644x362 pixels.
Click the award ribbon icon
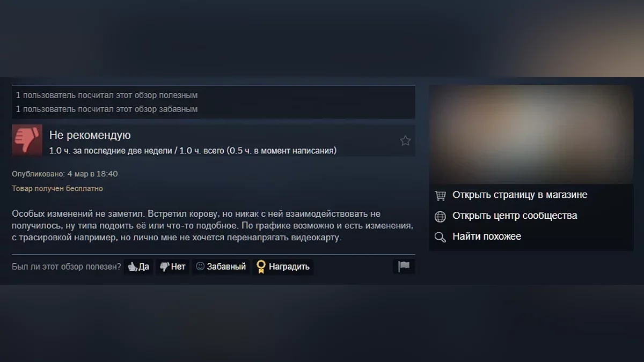tap(261, 267)
